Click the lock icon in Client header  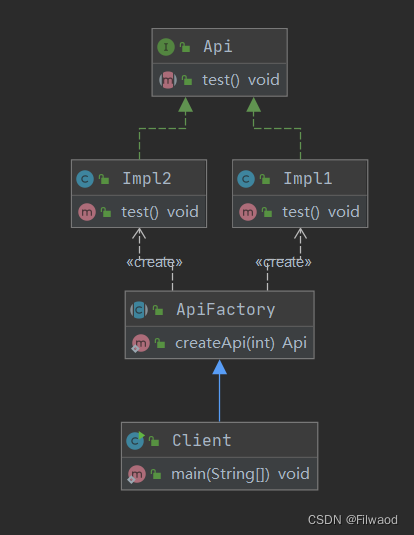coord(154,441)
